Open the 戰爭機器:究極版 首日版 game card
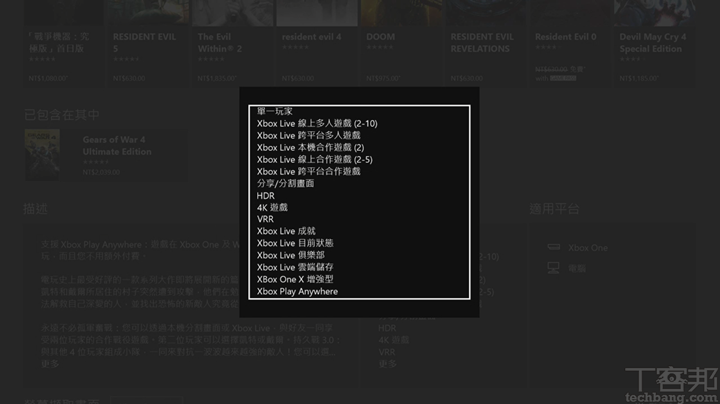 [x=63, y=42]
